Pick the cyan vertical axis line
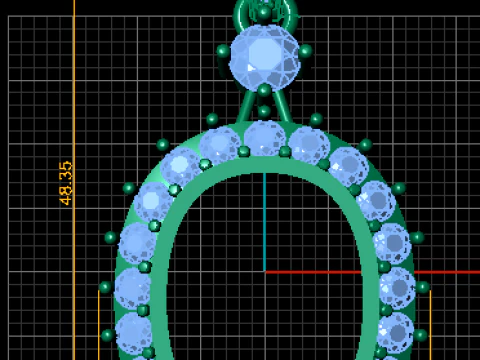Viewport: 480px width, 360px height. [x=264, y=222]
